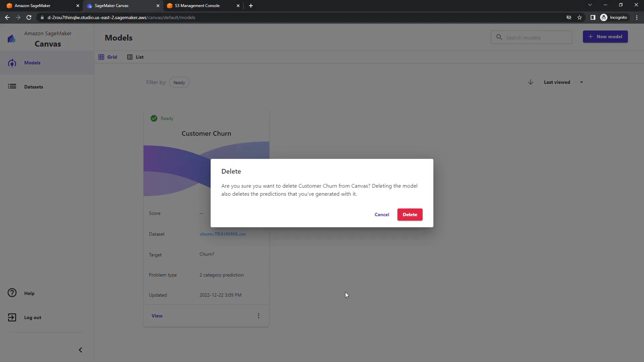
Task: Bookmark this page with star icon
Action: (580, 17)
